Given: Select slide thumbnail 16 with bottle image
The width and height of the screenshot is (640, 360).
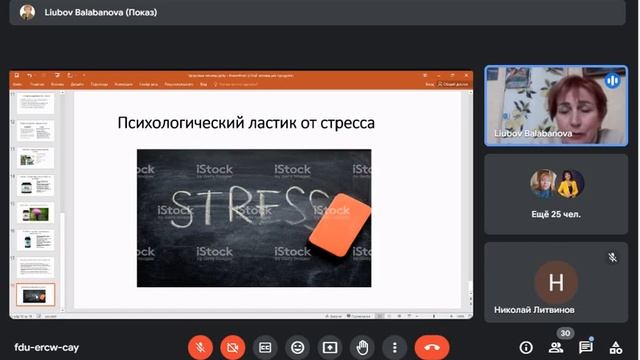Looking at the screenshot, I should tap(36, 240).
